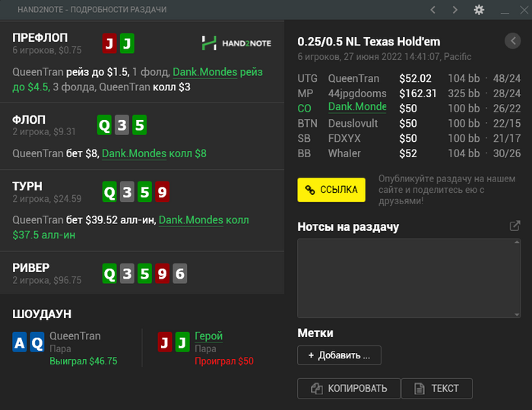Click Dank.Monde player name in CO row
The image size is (532, 410).
(x=357, y=107)
